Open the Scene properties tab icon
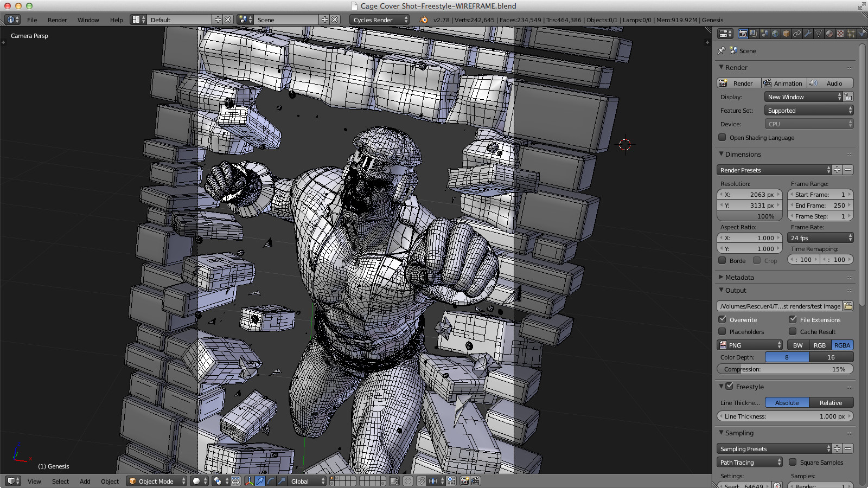The image size is (868, 488). 764,34
